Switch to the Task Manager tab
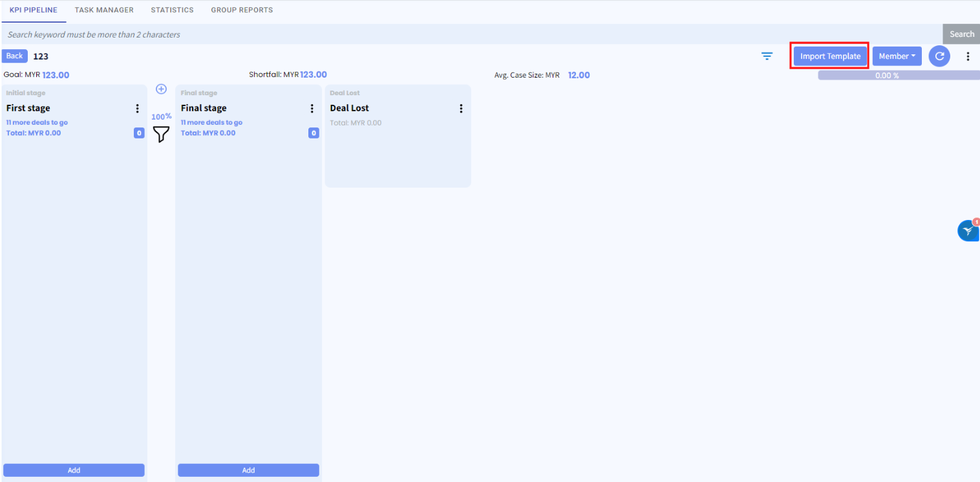Screen dimensions: 980x482 104,10
